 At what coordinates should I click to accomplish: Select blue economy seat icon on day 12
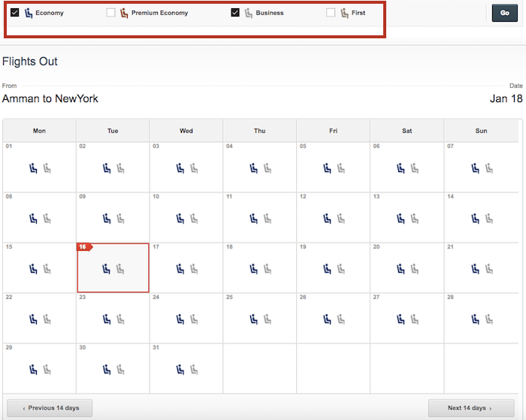[x=327, y=219]
